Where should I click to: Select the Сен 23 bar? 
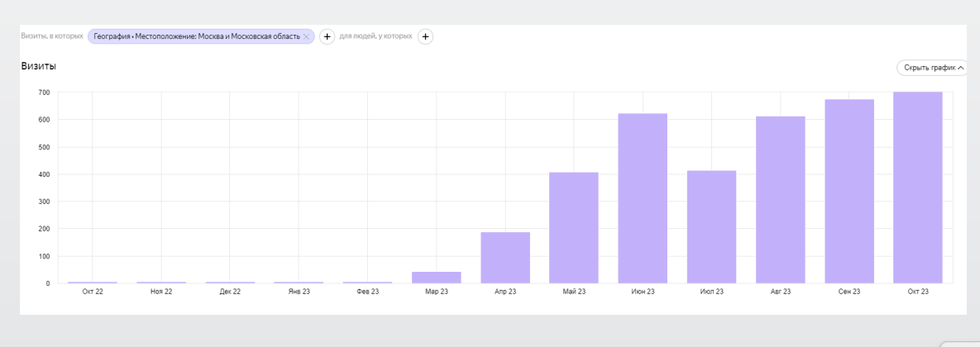click(849, 192)
